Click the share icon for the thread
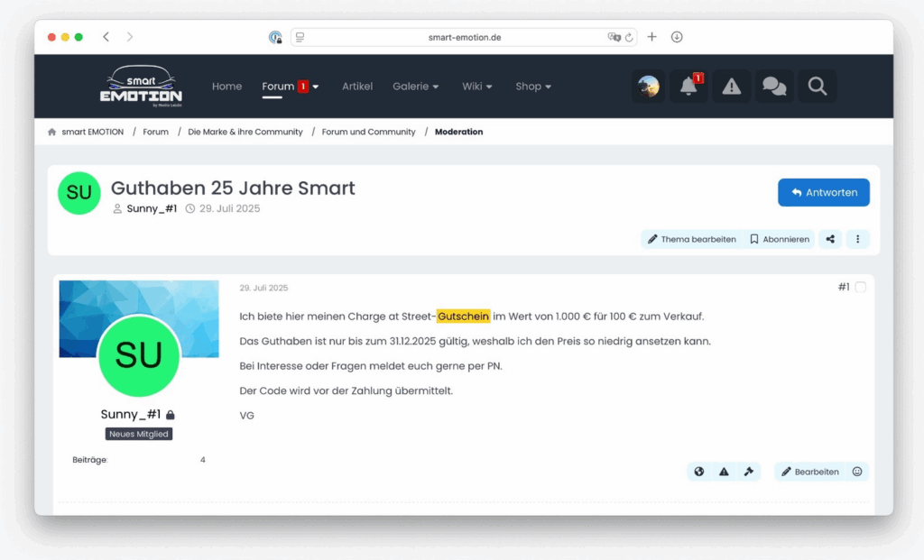 pyautogui.click(x=830, y=239)
